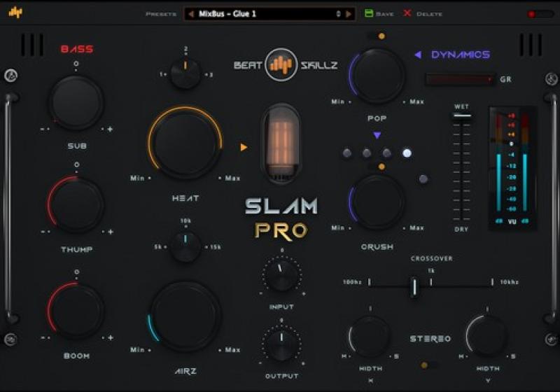
Task: Click the orange arrow beside the tube
Action: coord(244,147)
